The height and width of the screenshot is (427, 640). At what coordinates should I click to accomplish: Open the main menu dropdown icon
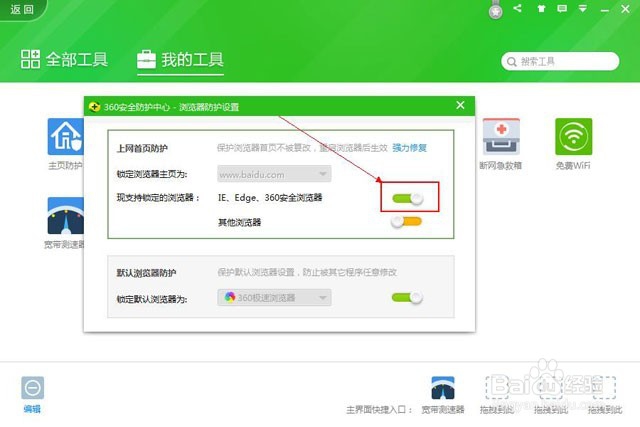point(582,9)
